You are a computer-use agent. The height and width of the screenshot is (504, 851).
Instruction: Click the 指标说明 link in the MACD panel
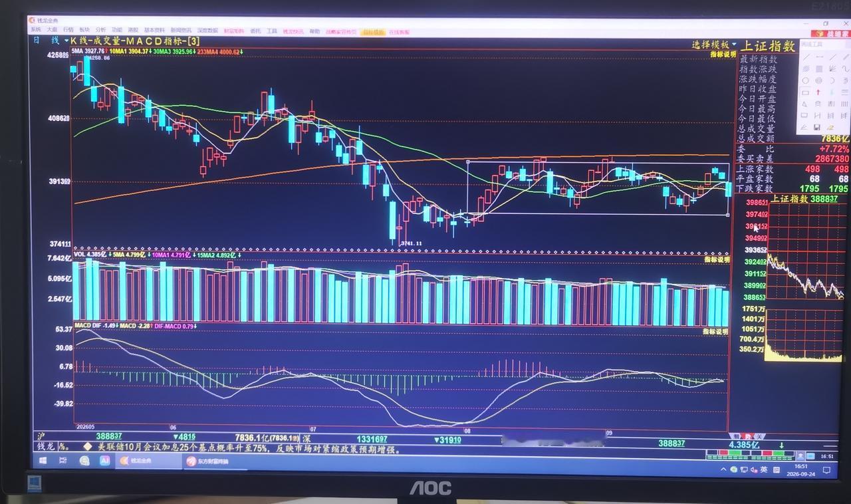pyautogui.click(x=715, y=331)
